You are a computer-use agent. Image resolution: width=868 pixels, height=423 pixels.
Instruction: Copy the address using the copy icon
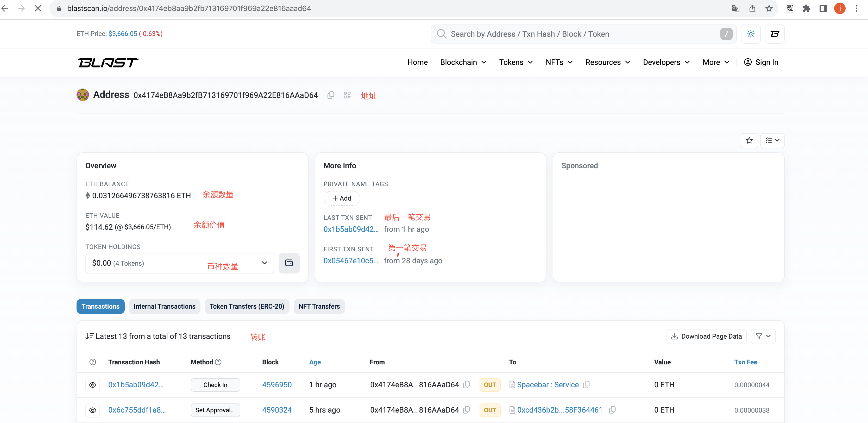point(331,95)
